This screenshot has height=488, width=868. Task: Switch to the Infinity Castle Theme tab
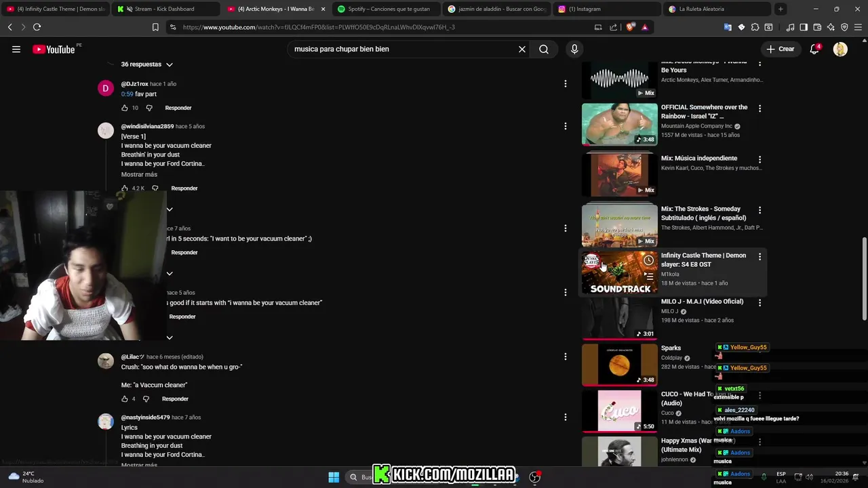[x=56, y=9]
